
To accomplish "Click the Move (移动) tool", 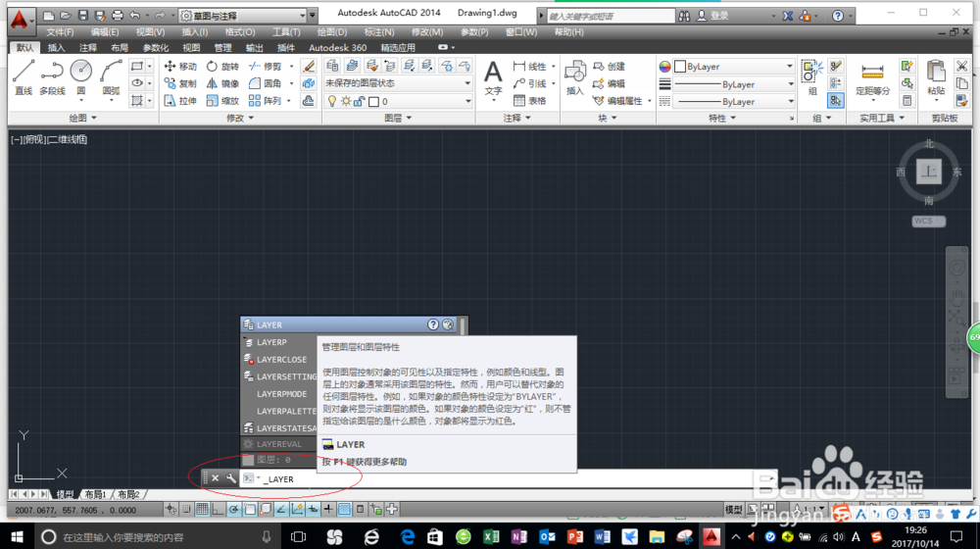I will (180, 67).
